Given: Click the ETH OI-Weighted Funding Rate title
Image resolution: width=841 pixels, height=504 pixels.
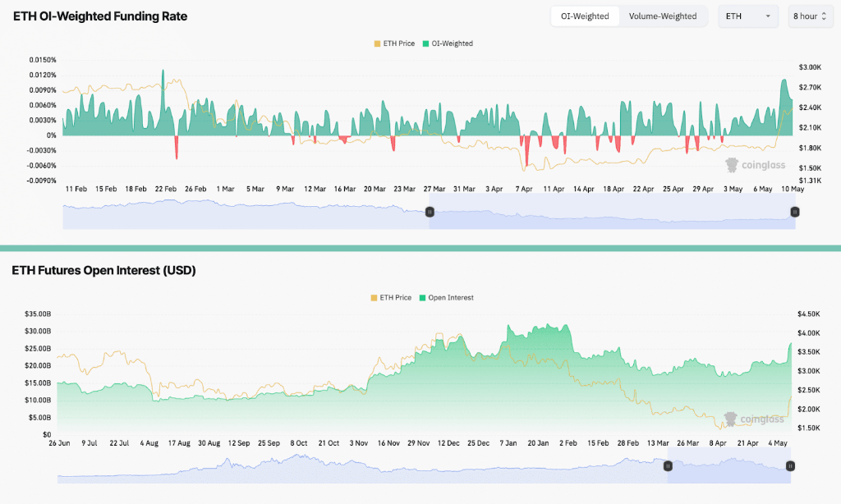Looking at the screenshot, I should (x=99, y=16).
